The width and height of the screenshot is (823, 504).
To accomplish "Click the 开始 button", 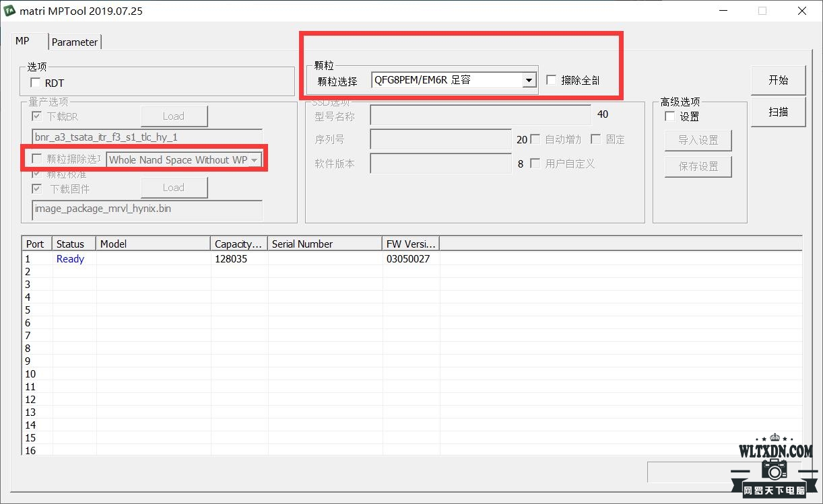I will (778, 80).
